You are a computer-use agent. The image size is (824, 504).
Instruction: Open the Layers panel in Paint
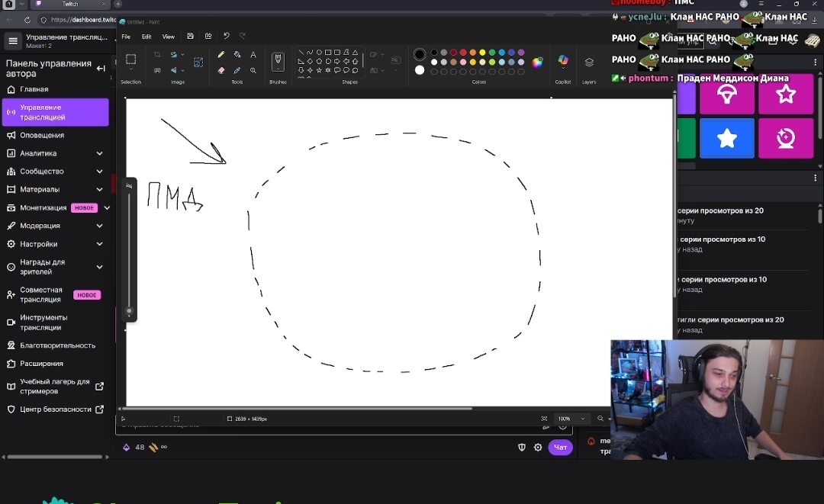pos(589,63)
